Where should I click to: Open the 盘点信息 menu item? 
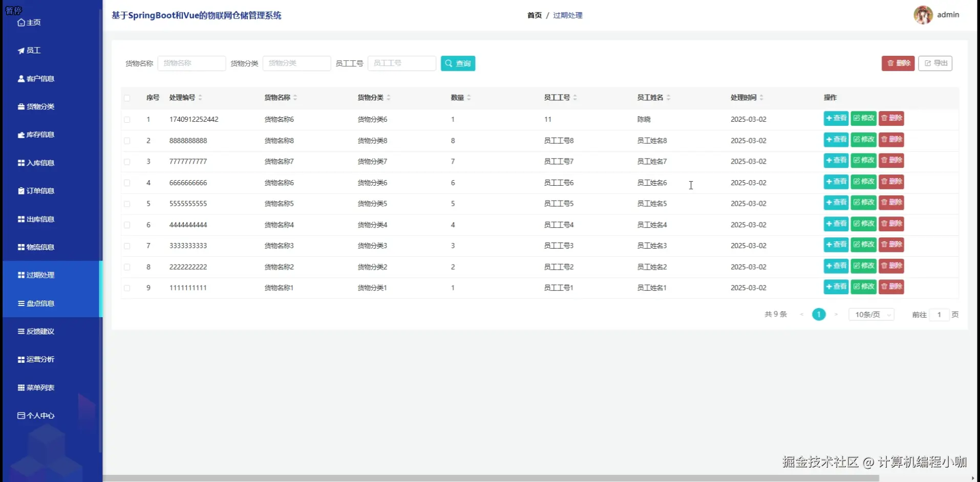click(x=51, y=303)
